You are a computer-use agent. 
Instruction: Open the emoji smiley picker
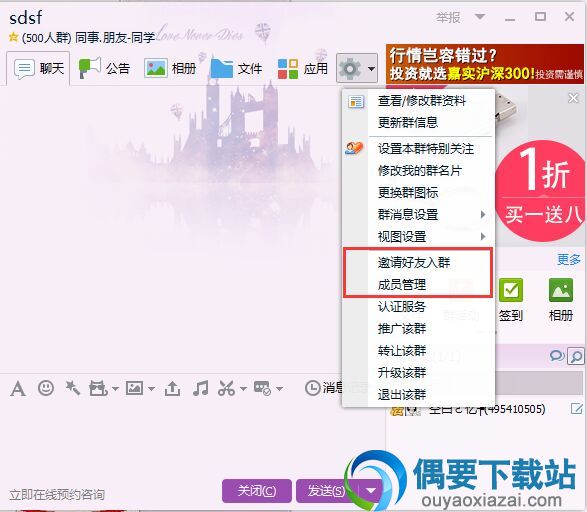tap(46, 388)
